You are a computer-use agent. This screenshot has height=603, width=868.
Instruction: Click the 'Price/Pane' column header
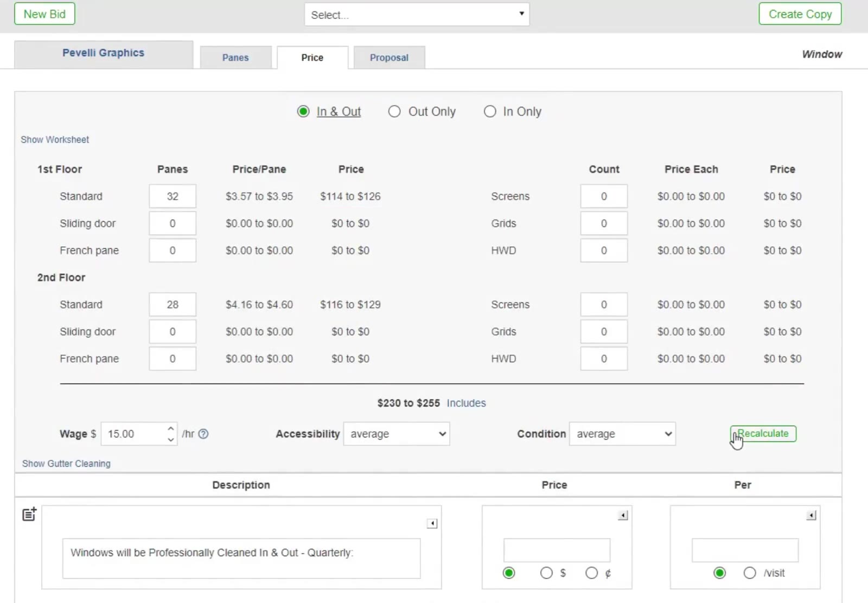(x=259, y=169)
